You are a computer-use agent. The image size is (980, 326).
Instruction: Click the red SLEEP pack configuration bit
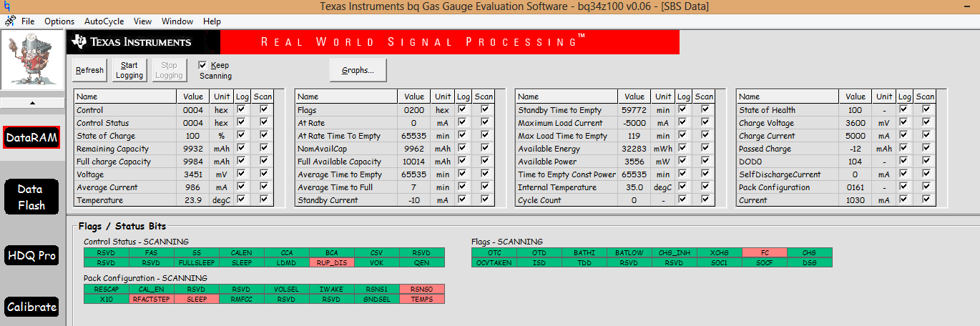pos(197,299)
